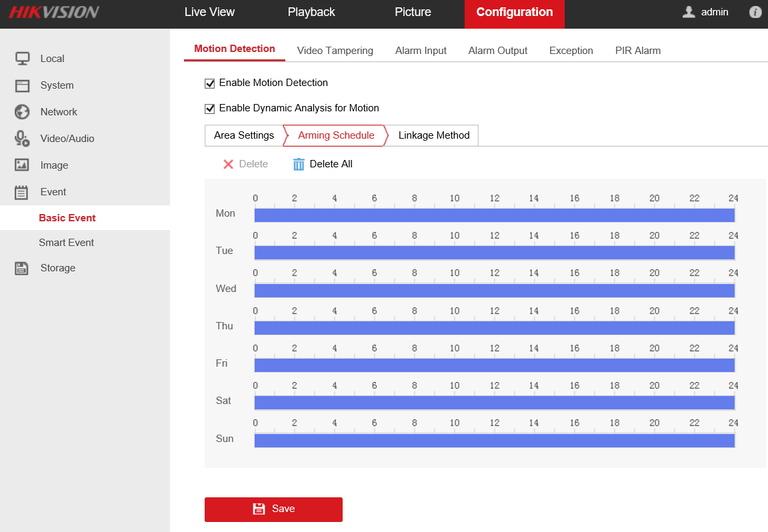This screenshot has width=768, height=532.
Task: Disable Dynamic Analysis for Motion checkbox
Action: (x=210, y=109)
